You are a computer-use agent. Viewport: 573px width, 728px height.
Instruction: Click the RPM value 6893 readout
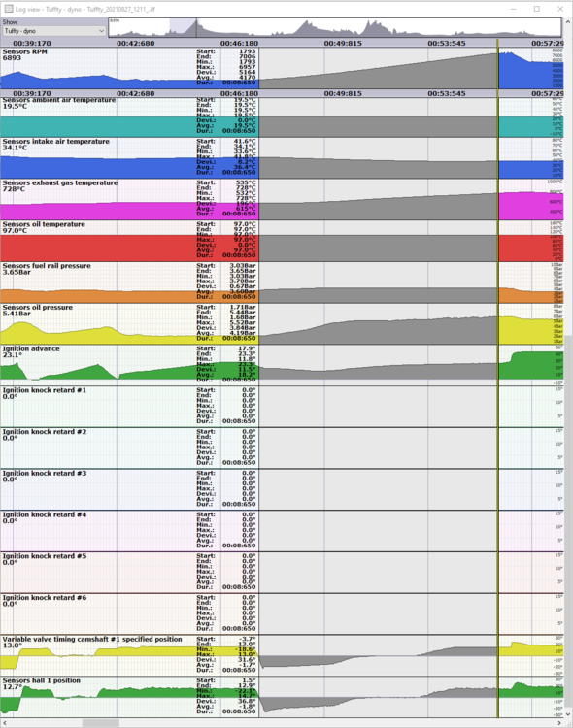click(12, 58)
